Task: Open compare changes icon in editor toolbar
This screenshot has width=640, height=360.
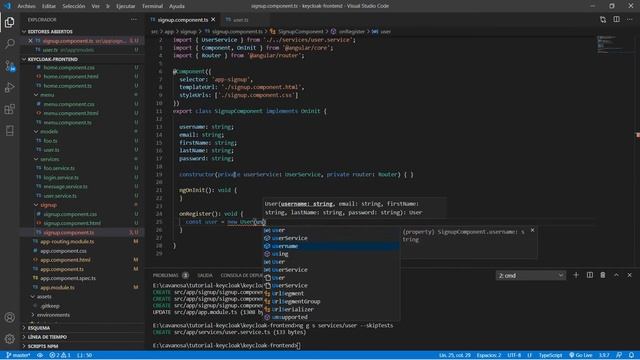Action: 603,19
